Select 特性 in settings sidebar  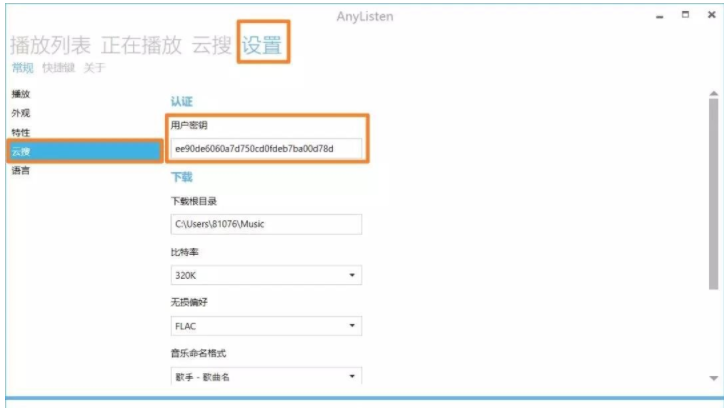[x=21, y=132]
